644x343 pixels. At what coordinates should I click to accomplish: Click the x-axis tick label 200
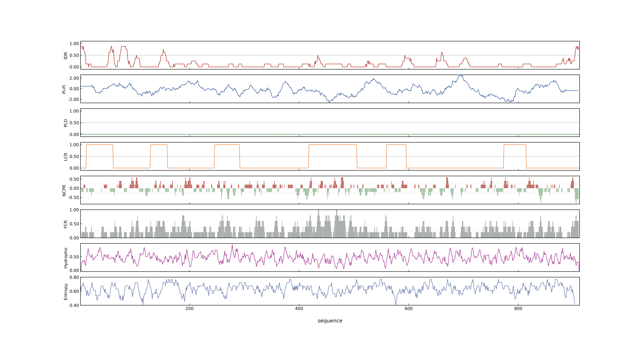[x=189, y=309]
